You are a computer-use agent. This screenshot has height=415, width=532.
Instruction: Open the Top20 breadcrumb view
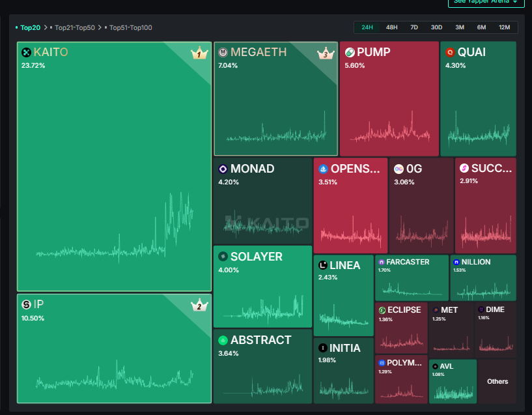[x=30, y=28]
